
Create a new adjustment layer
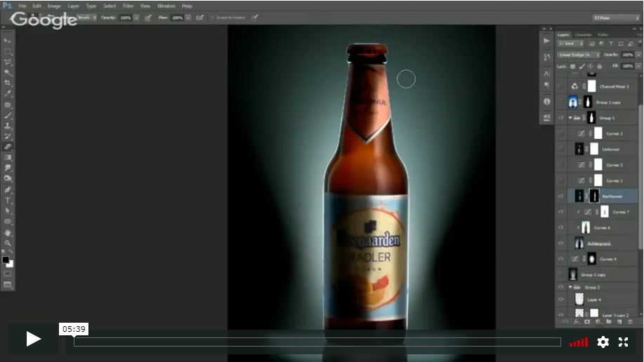click(x=598, y=322)
